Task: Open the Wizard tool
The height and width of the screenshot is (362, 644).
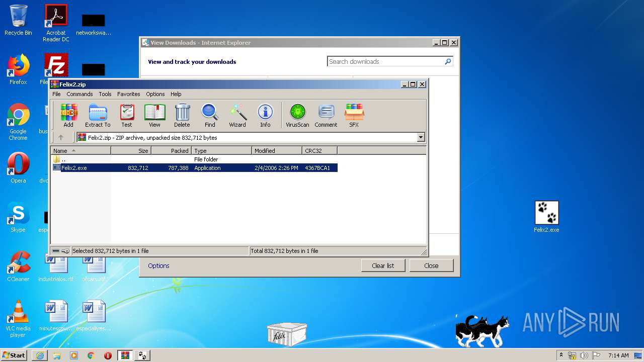Action: click(237, 116)
